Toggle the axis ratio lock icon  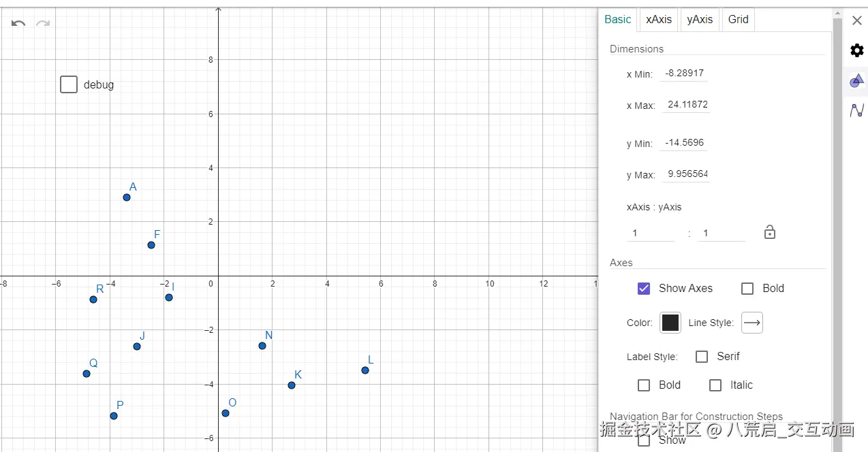[x=770, y=232]
